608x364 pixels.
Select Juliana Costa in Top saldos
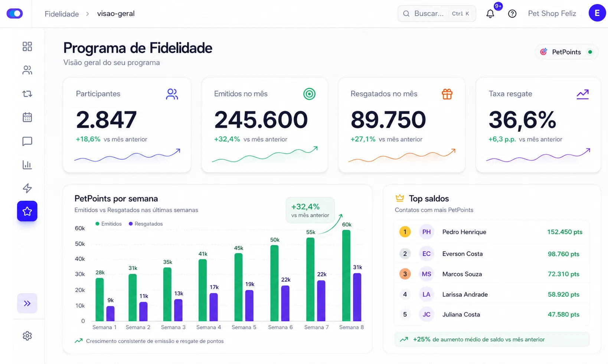(492, 314)
